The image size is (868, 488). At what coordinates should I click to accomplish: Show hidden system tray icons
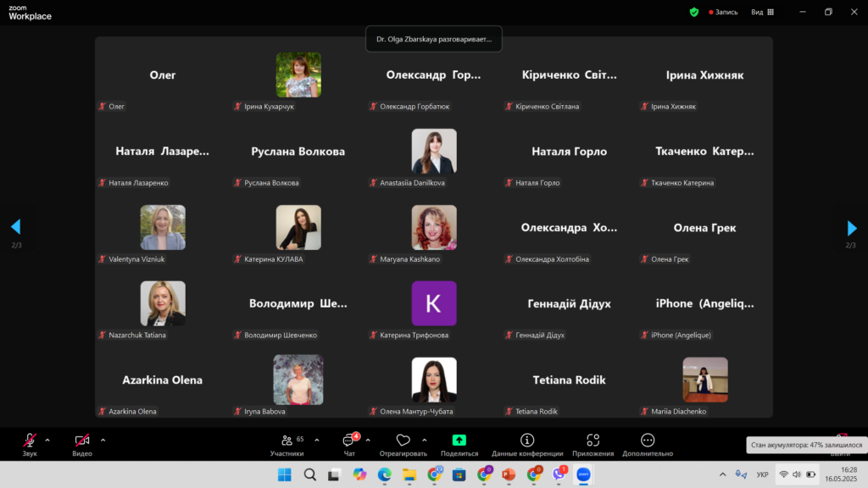coord(722,474)
